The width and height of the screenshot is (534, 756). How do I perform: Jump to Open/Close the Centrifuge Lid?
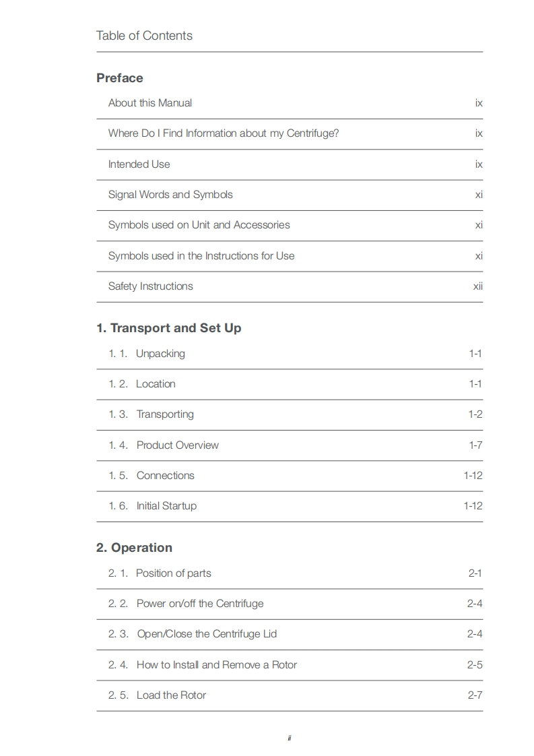click(207, 634)
